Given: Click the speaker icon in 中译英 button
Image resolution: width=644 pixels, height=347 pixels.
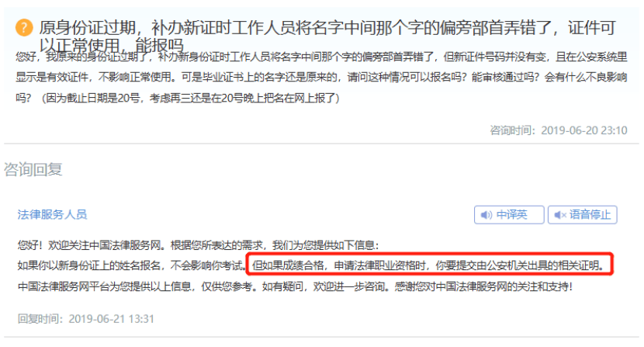Looking at the screenshot, I should pyautogui.click(x=486, y=215).
